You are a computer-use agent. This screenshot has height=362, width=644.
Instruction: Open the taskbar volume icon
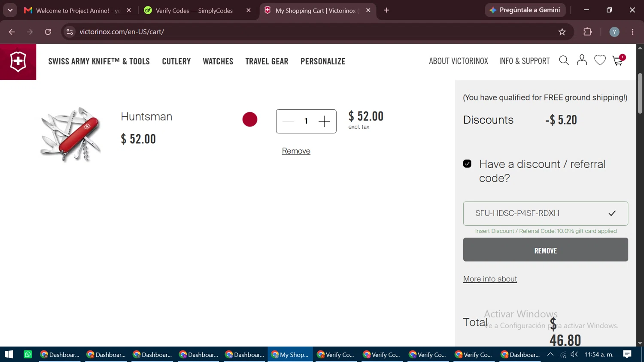click(574, 354)
